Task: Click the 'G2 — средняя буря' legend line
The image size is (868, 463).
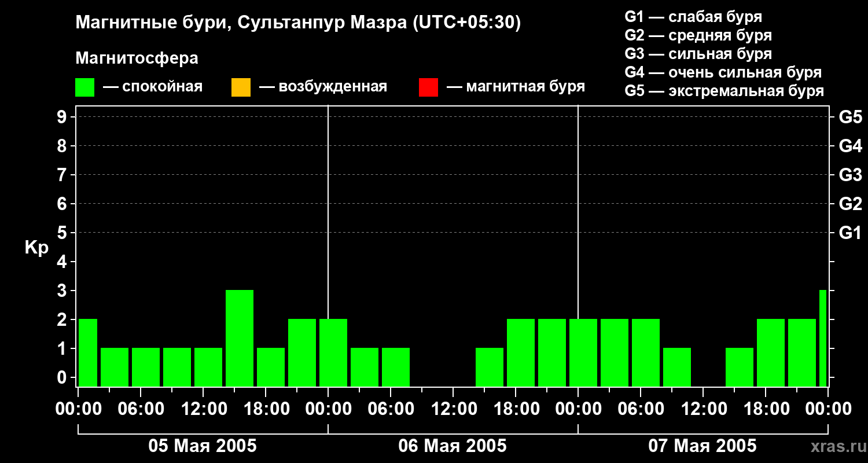Action: click(698, 35)
